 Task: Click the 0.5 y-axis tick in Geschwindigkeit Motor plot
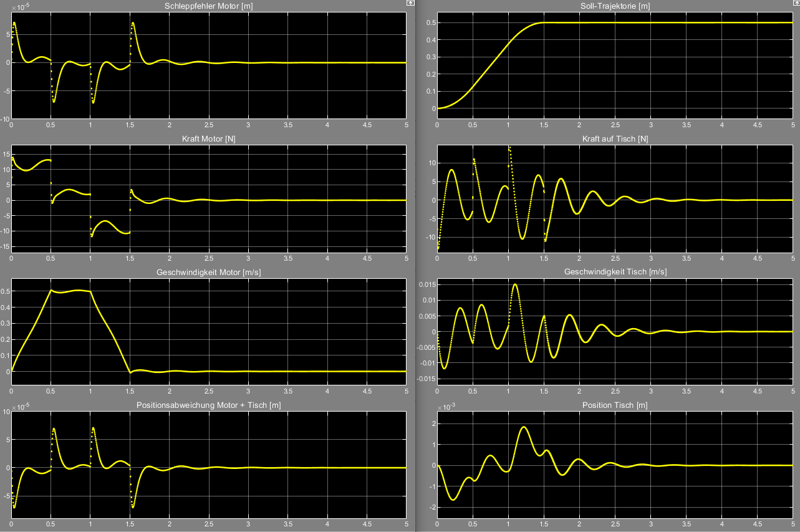(x=4, y=291)
